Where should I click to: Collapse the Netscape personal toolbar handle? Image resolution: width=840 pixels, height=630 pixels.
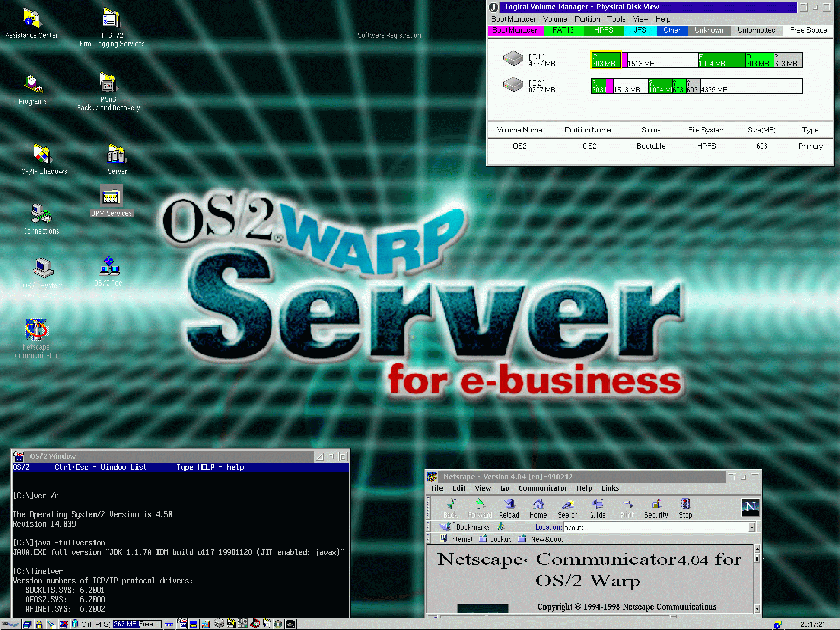pos(428,539)
